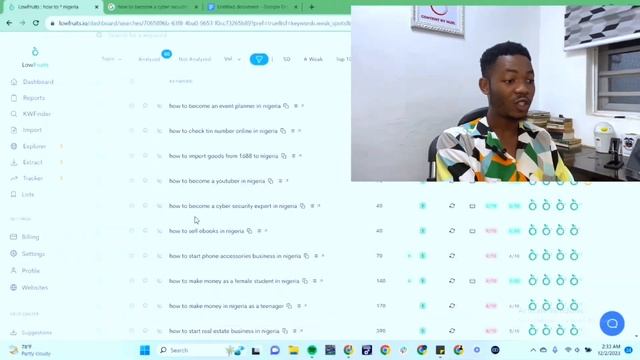Switch to the LowFruits browser tab
This screenshot has height=360, width=640.
[52, 7]
